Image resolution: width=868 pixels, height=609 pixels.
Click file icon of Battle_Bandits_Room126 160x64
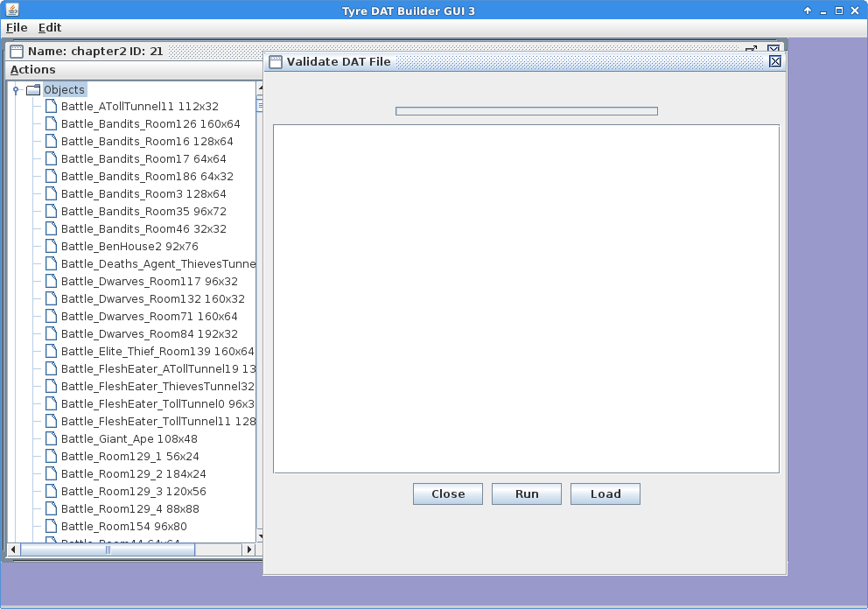(51, 123)
